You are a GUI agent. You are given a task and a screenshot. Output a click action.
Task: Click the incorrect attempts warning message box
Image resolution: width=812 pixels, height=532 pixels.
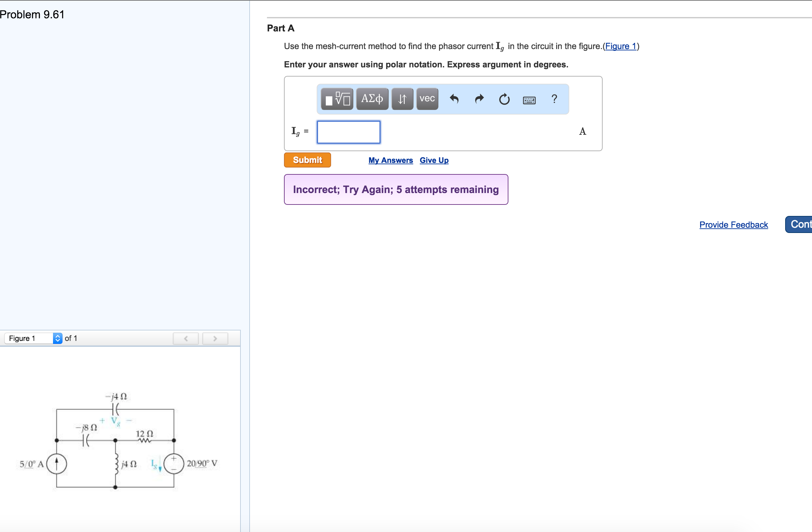396,189
